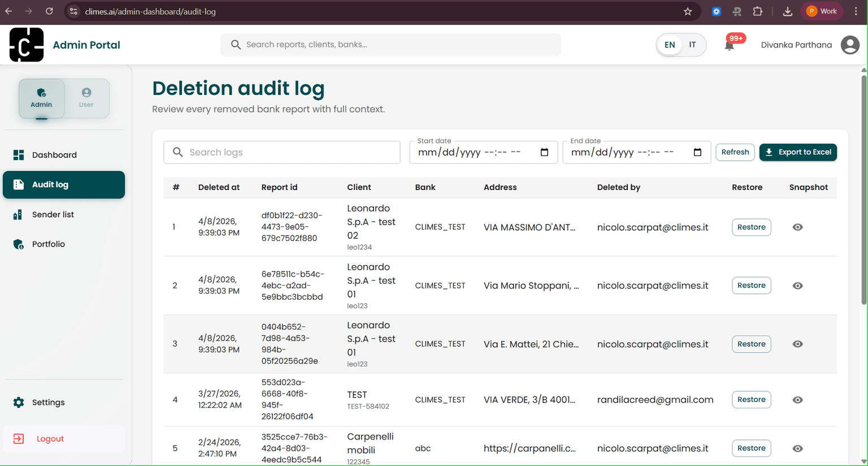Open Sender list in the sidebar
868x466 pixels.
pyautogui.click(x=64, y=214)
